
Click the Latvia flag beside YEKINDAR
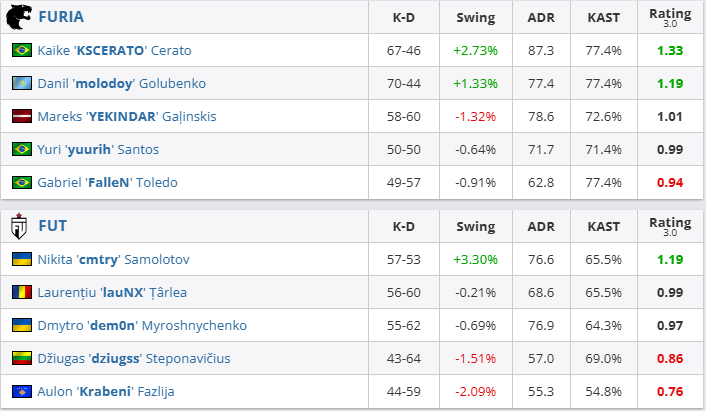point(21,116)
